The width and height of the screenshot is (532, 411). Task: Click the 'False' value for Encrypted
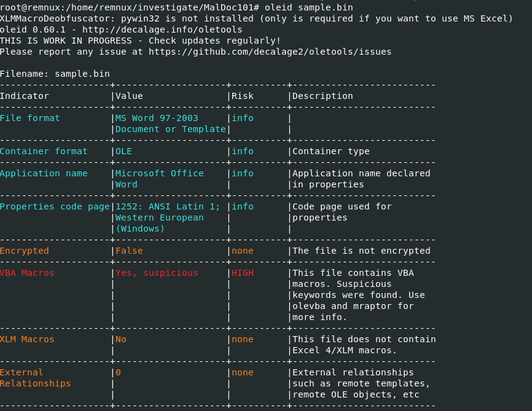tap(129, 251)
